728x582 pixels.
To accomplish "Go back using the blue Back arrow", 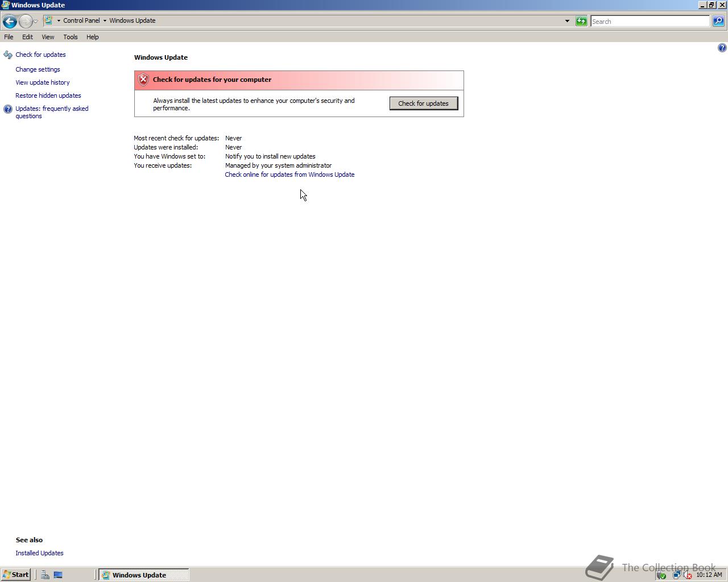I will click(x=9, y=21).
